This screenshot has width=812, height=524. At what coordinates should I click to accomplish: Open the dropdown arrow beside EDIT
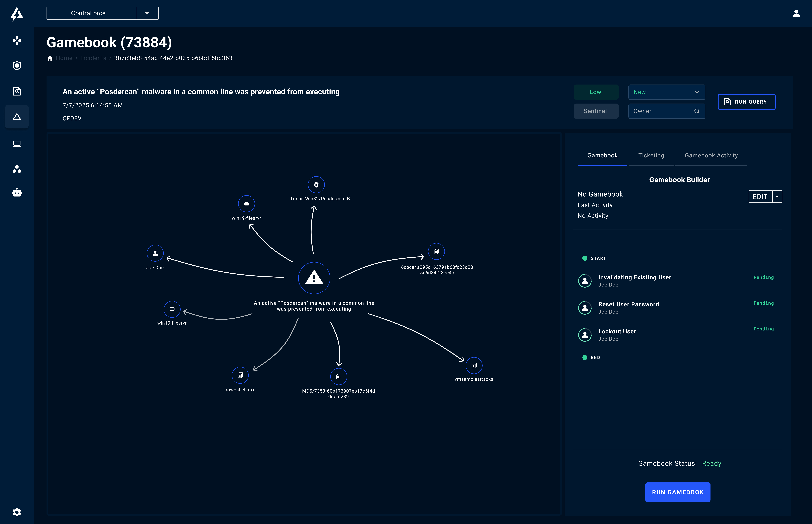click(x=777, y=197)
